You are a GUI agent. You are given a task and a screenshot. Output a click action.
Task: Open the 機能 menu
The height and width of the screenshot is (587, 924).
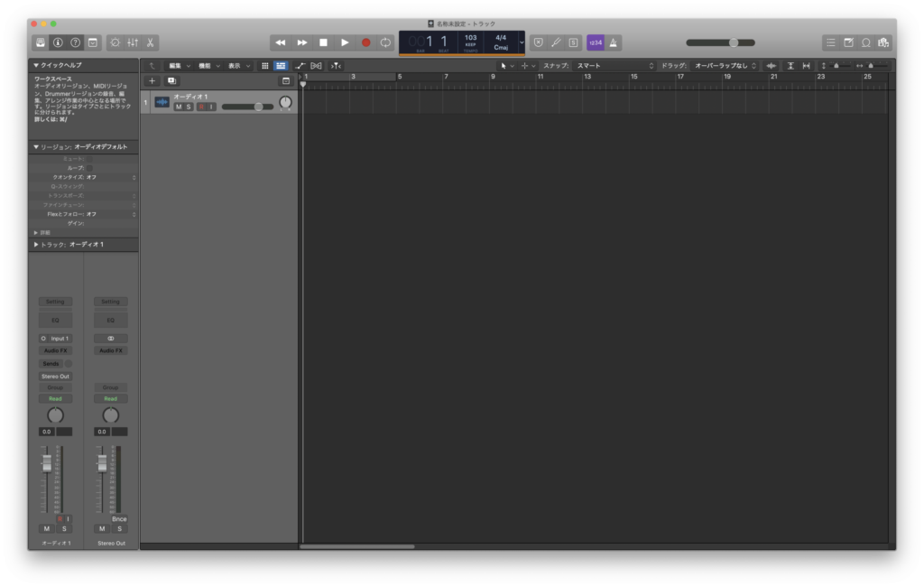point(208,66)
